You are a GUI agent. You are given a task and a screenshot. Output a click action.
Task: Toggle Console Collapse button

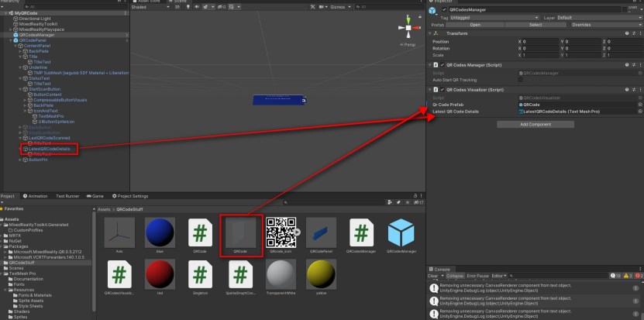[455, 276]
